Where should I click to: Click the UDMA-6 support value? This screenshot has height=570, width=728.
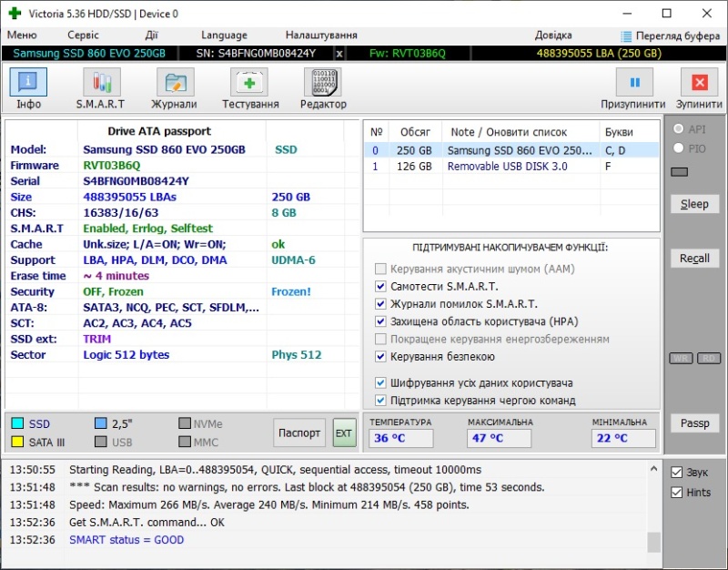click(x=293, y=260)
